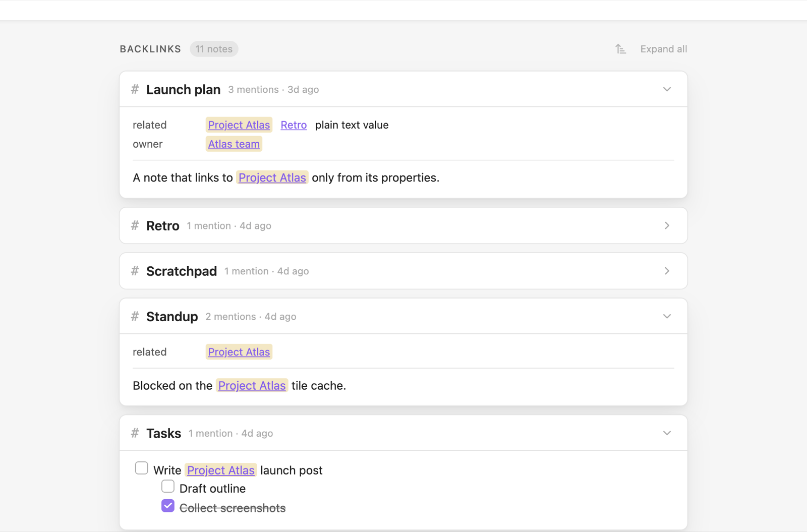Click the 'Draft outline' task text

click(x=212, y=489)
